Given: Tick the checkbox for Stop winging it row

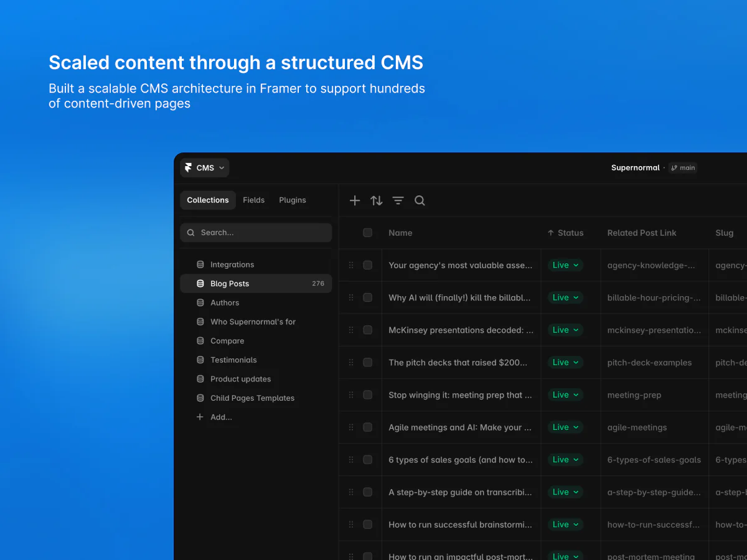Looking at the screenshot, I should point(368,394).
